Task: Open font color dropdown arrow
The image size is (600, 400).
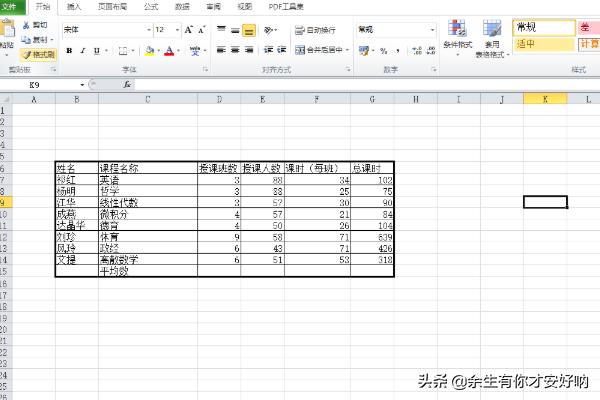Action: point(178,51)
